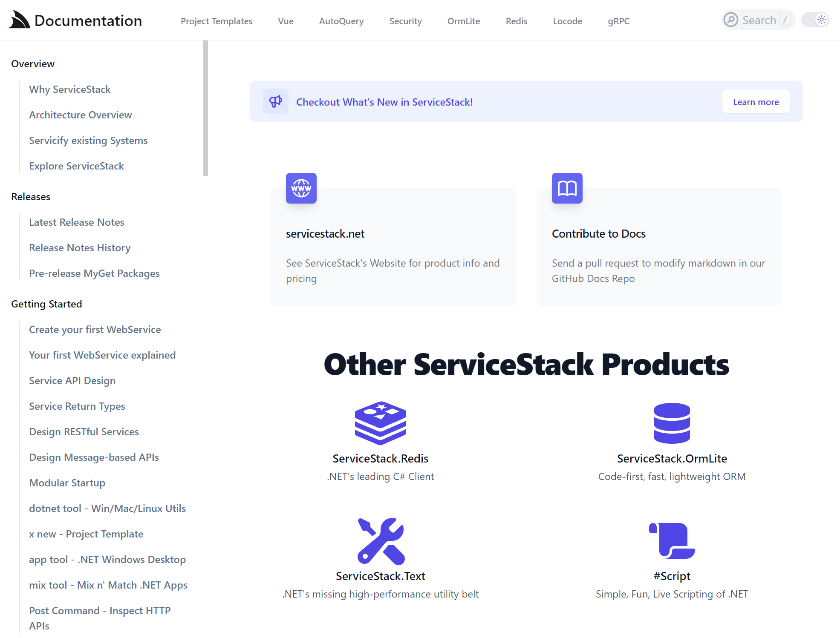840x638 pixels.
Task: Click the Architecture Overview sidebar link
Action: click(x=81, y=115)
